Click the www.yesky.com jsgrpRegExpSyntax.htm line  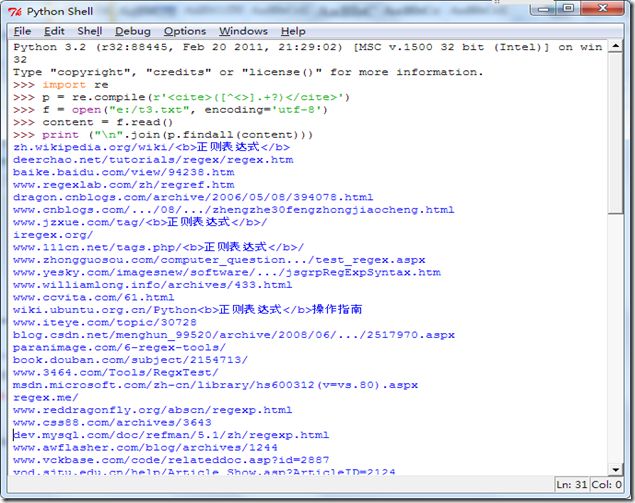(227, 273)
